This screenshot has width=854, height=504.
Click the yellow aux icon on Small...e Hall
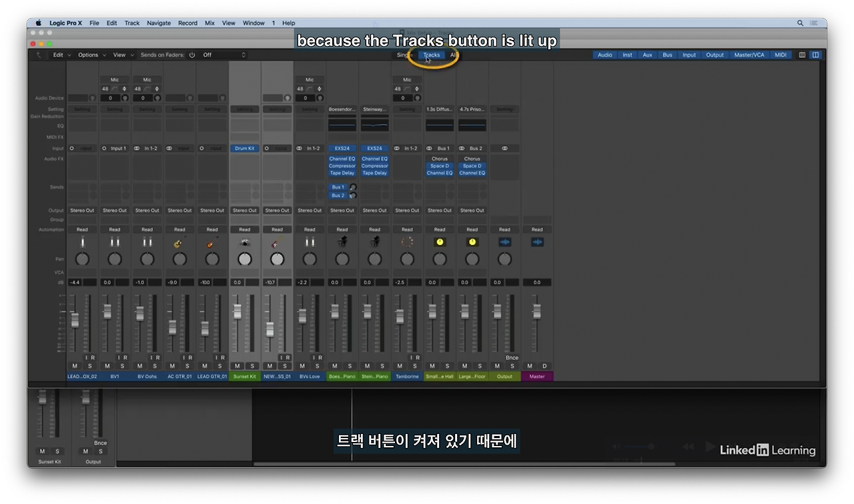[440, 243]
